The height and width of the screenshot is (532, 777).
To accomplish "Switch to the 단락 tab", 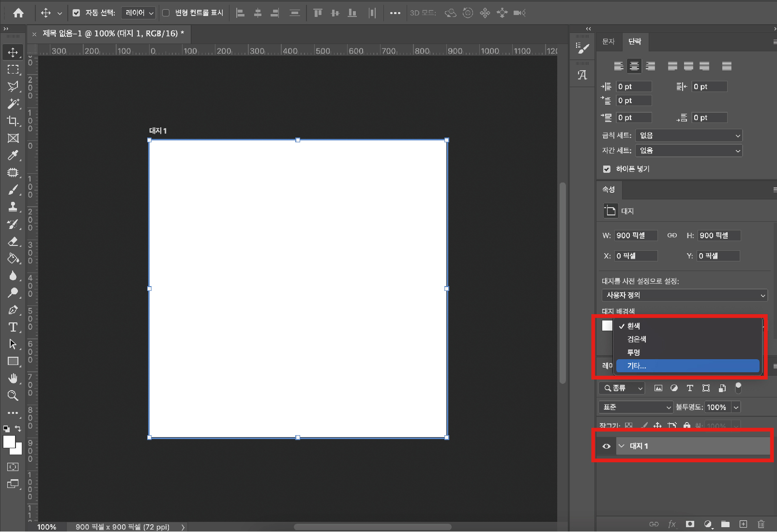I will click(x=635, y=42).
